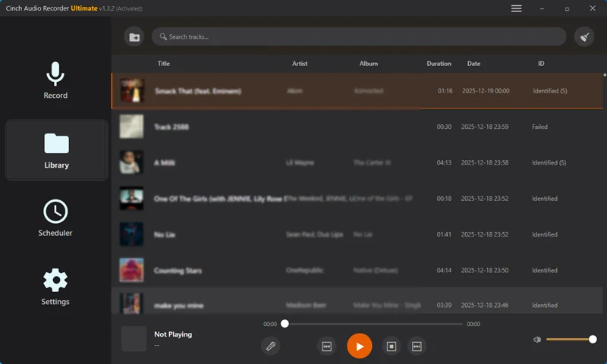Viewport: 607px width, 364px height.
Task: Click the playback progress slider handle
Action: pyautogui.click(x=285, y=324)
